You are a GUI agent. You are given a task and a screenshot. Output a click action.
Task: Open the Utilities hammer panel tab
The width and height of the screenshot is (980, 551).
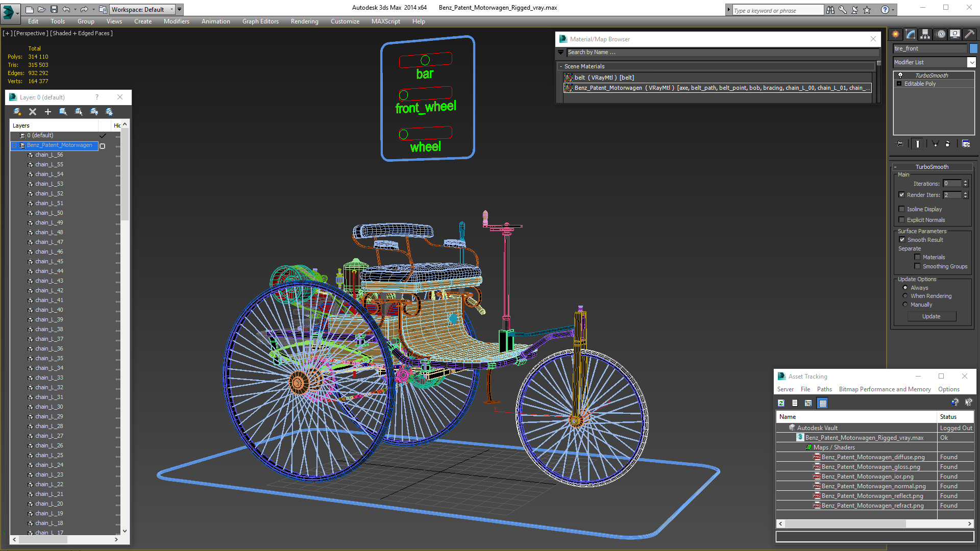970,34
